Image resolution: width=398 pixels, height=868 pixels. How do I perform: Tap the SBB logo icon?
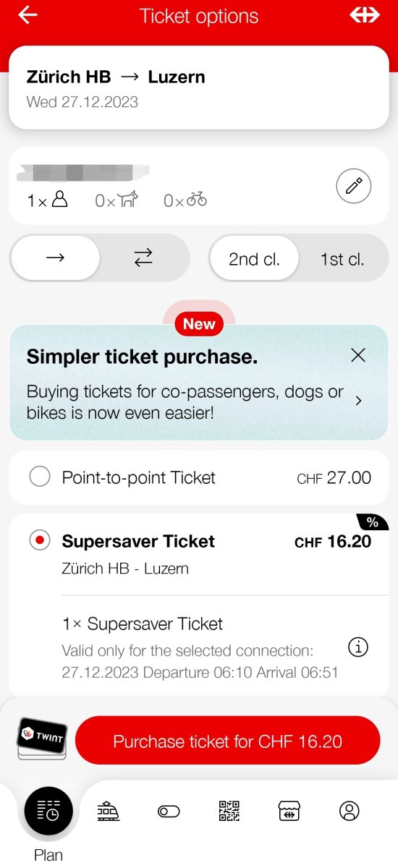tap(364, 15)
